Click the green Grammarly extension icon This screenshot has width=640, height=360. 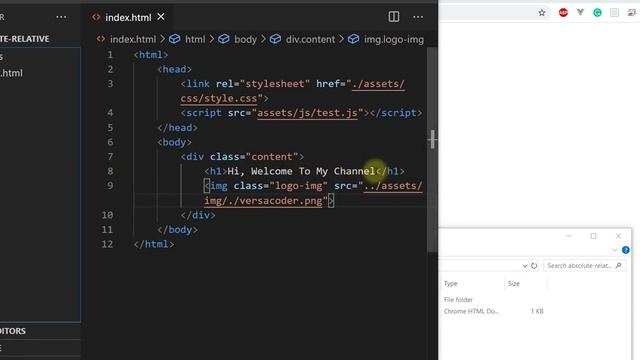pyautogui.click(x=597, y=13)
